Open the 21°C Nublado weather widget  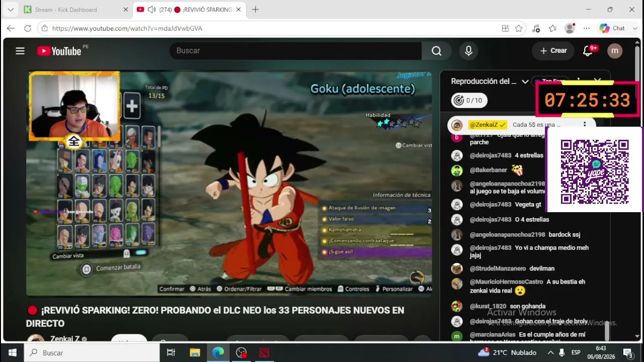tap(507, 352)
